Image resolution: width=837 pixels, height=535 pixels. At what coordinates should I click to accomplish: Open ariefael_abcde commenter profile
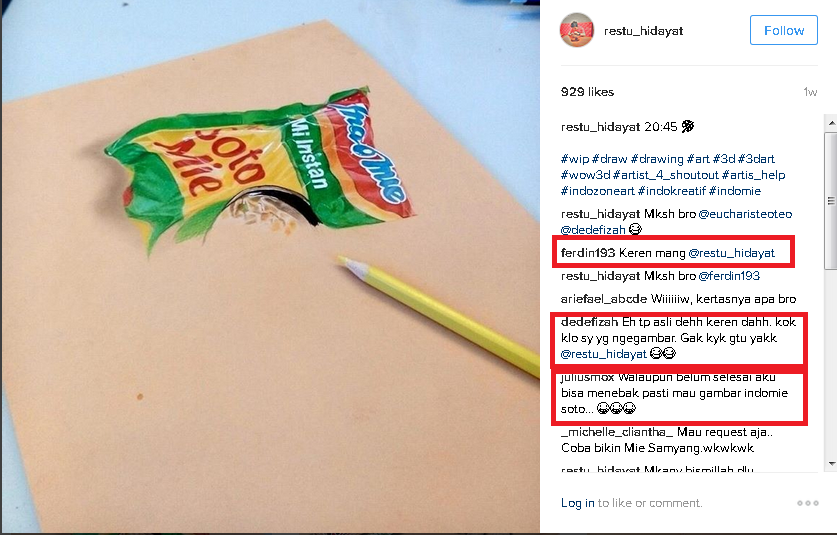(x=604, y=299)
